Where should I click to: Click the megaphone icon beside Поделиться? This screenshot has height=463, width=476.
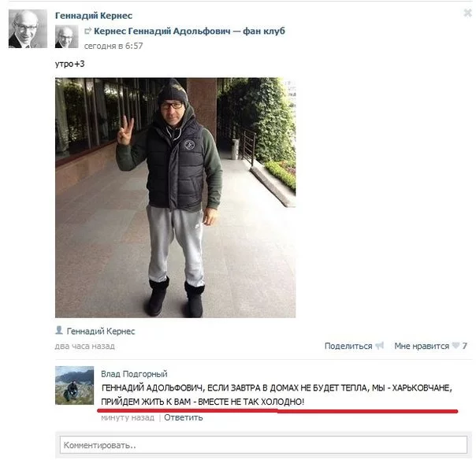coord(380,346)
